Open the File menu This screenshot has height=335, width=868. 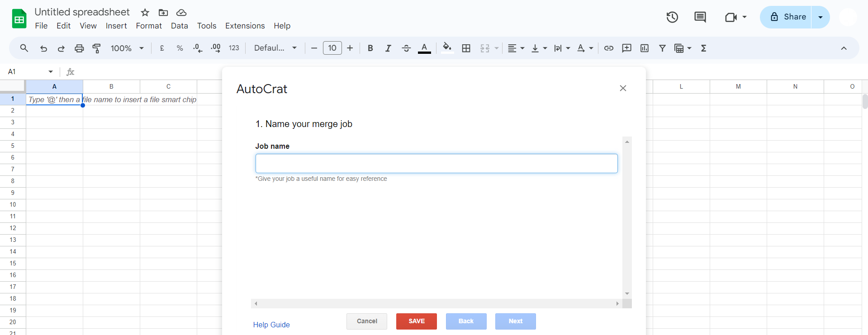41,26
